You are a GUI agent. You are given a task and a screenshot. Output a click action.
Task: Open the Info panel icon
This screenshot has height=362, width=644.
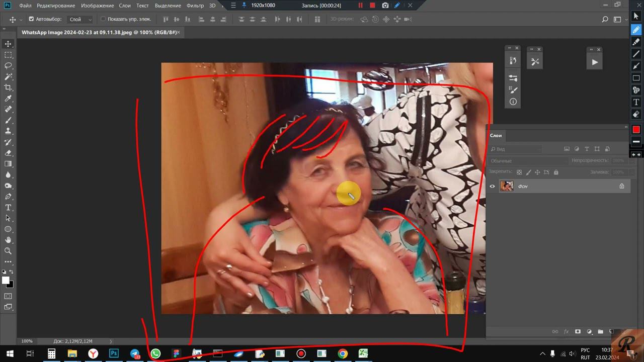click(513, 102)
